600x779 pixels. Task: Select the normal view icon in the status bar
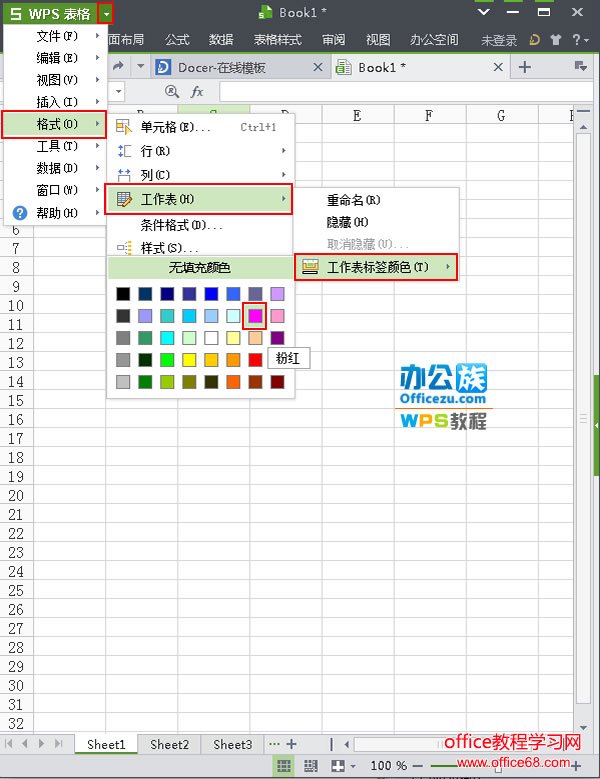coord(284,766)
